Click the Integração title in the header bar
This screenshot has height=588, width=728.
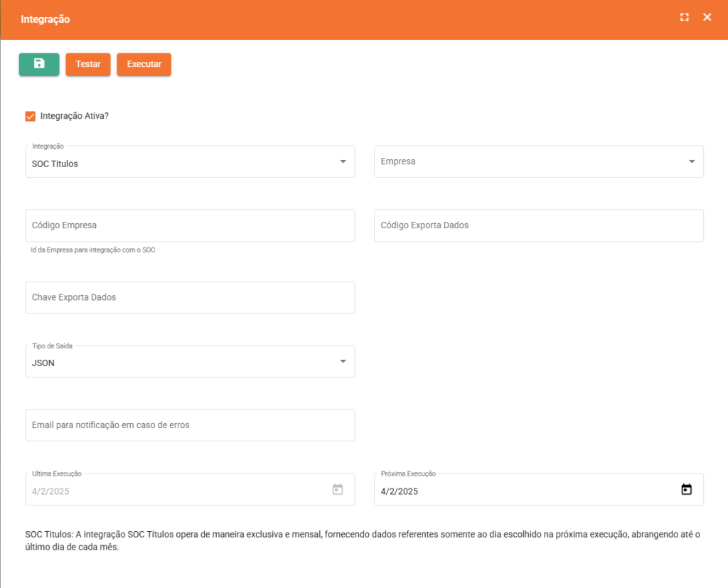(x=45, y=19)
